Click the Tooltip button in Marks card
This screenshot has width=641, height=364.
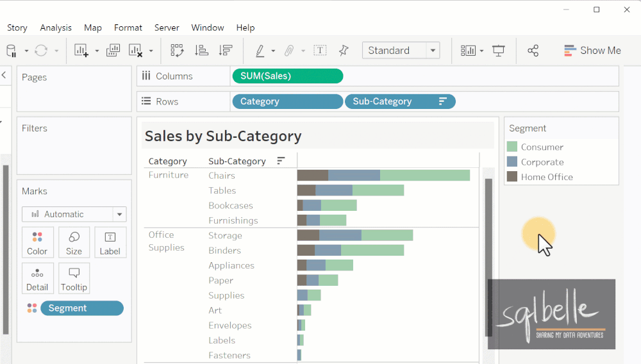[x=74, y=279]
